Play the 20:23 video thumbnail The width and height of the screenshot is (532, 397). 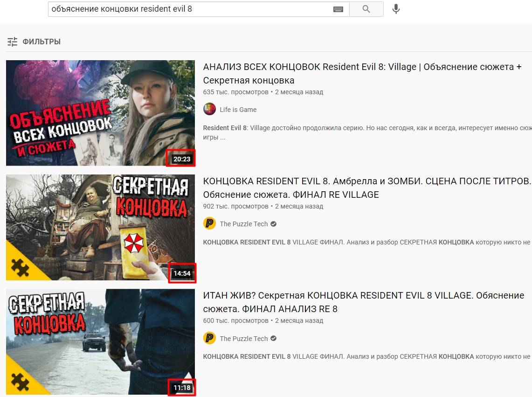(100, 113)
